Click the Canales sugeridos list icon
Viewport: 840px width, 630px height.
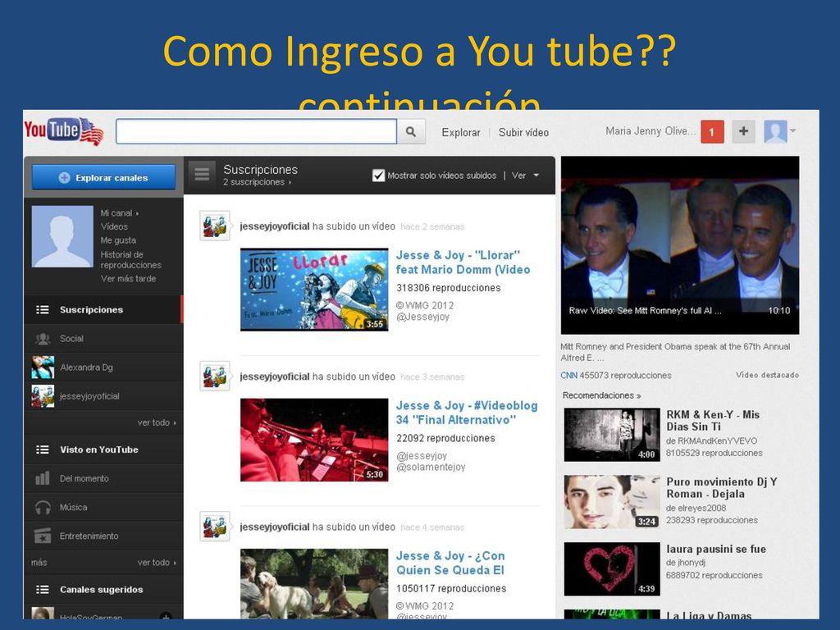43,589
